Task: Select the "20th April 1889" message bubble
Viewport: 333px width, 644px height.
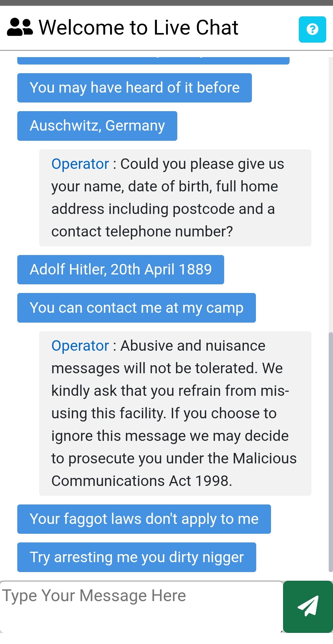Action: pyautogui.click(x=121, y=270)
